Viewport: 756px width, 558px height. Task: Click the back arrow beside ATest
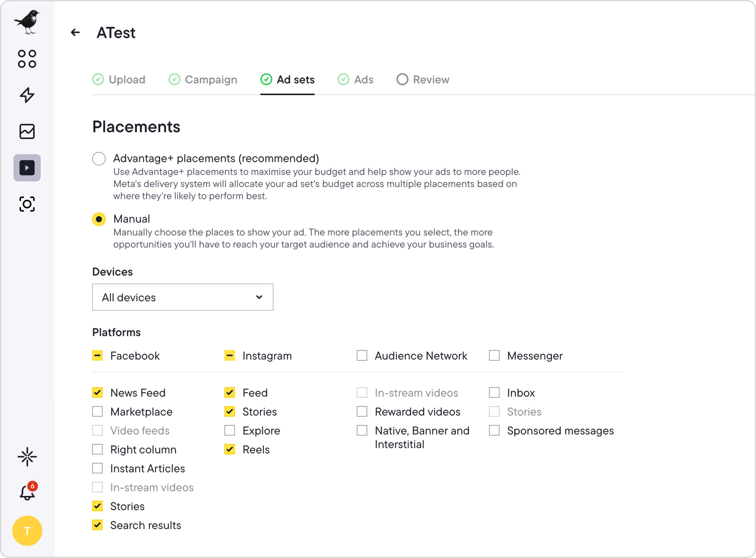click(x=75, y=32)
